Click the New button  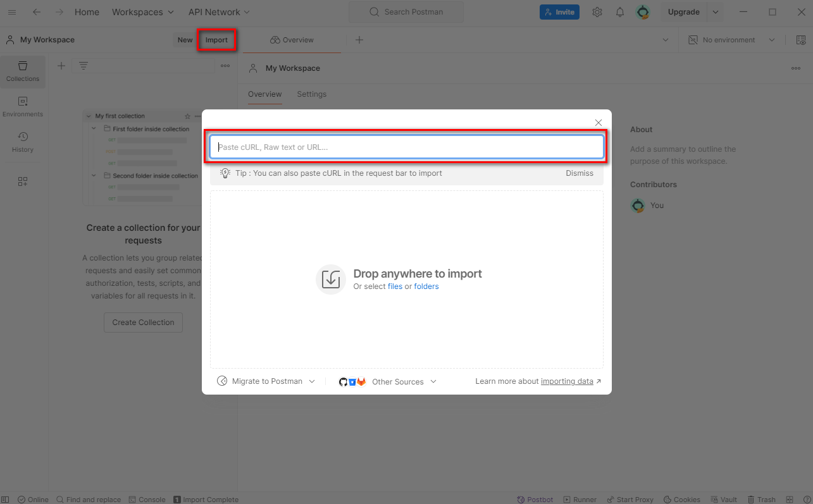[x=185, y=40]
